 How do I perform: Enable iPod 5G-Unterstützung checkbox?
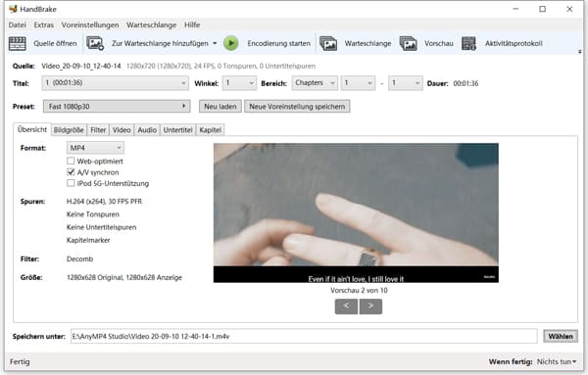[x=71, y=183]
